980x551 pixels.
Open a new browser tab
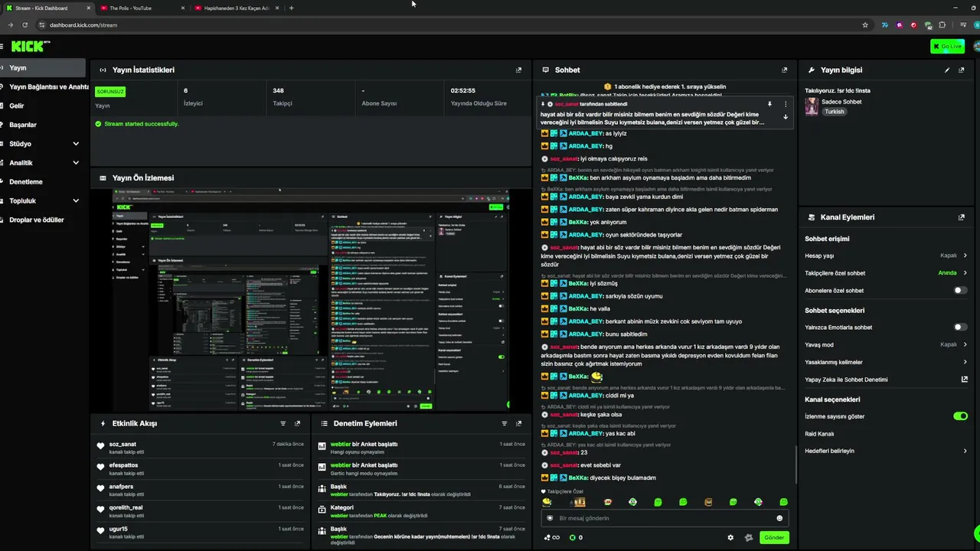click(291, 8)
